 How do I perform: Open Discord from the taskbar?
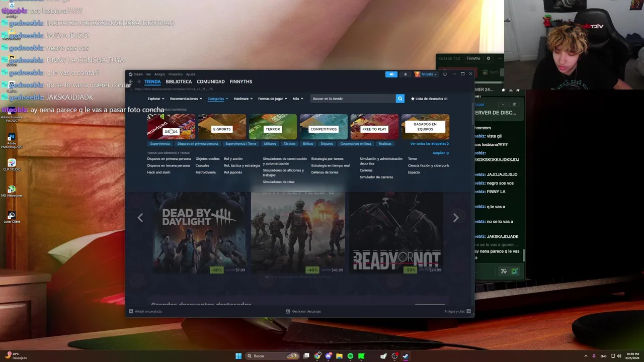pos(329,356)
